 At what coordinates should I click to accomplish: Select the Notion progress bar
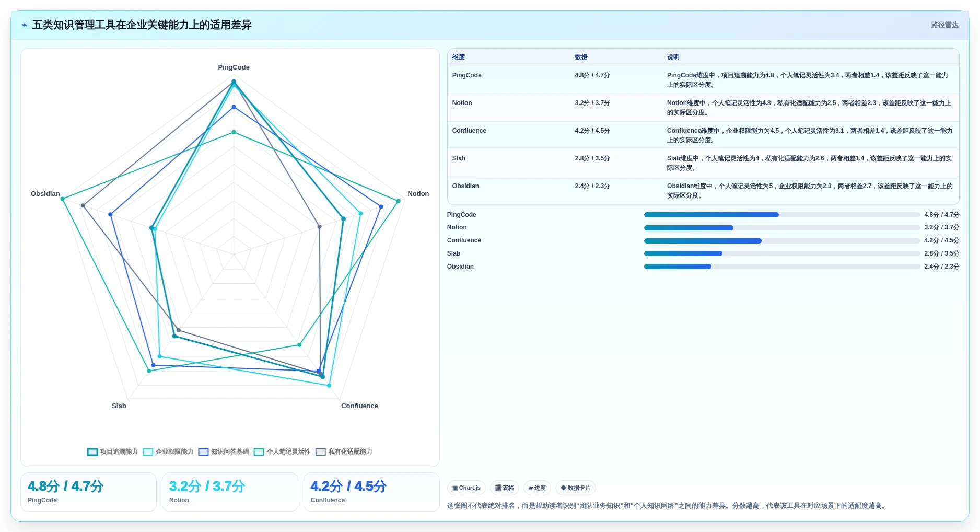coord(782,228)
